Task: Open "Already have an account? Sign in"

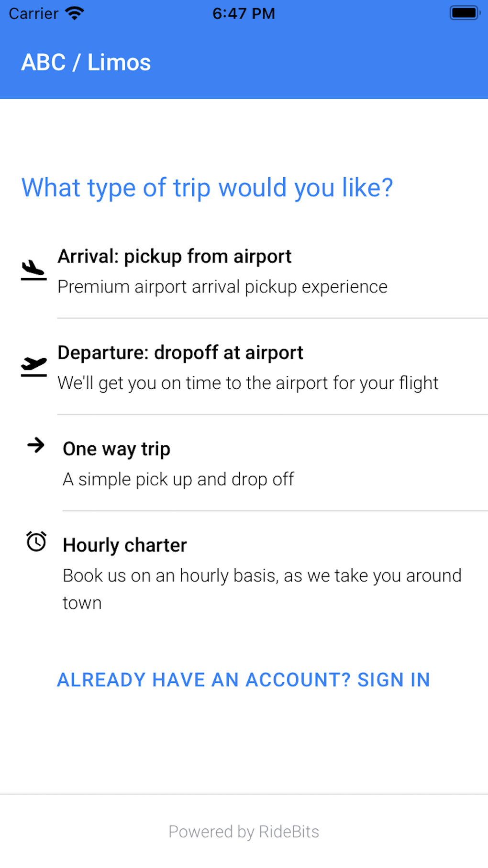Action: click(x=244, y=680)
